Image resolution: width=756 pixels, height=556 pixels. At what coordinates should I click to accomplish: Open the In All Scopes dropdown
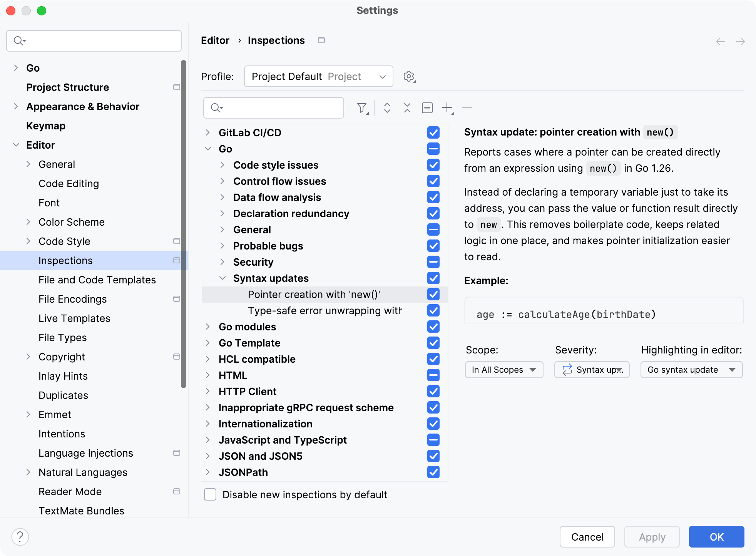503,370
